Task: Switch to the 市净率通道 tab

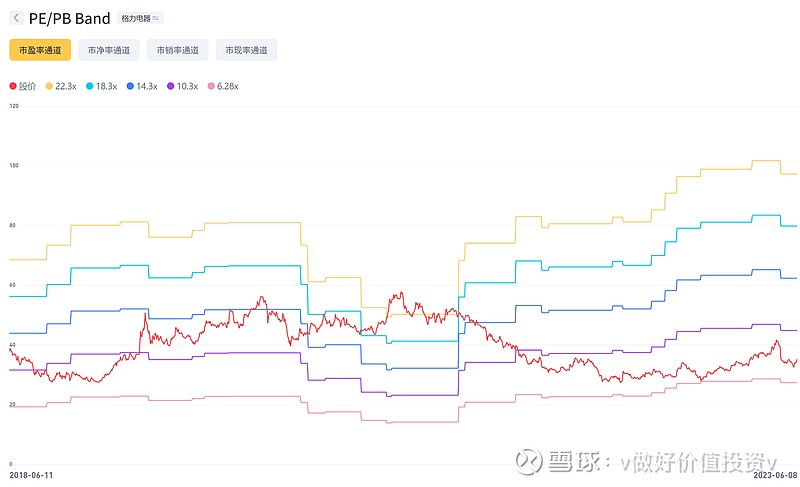Action: click(x=109, y=50)
